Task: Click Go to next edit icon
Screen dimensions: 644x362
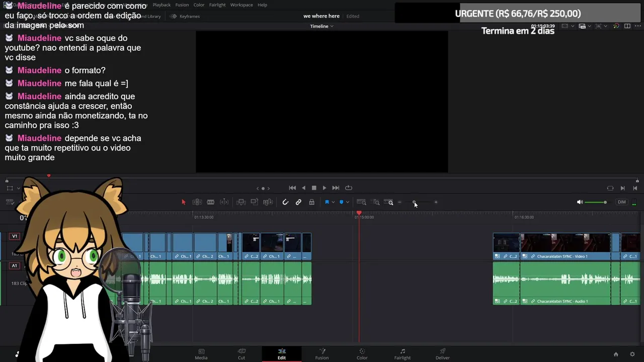Action: coord(622,188)
